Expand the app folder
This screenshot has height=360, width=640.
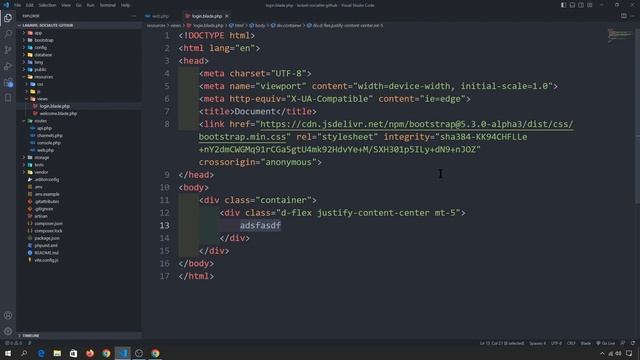38,33
